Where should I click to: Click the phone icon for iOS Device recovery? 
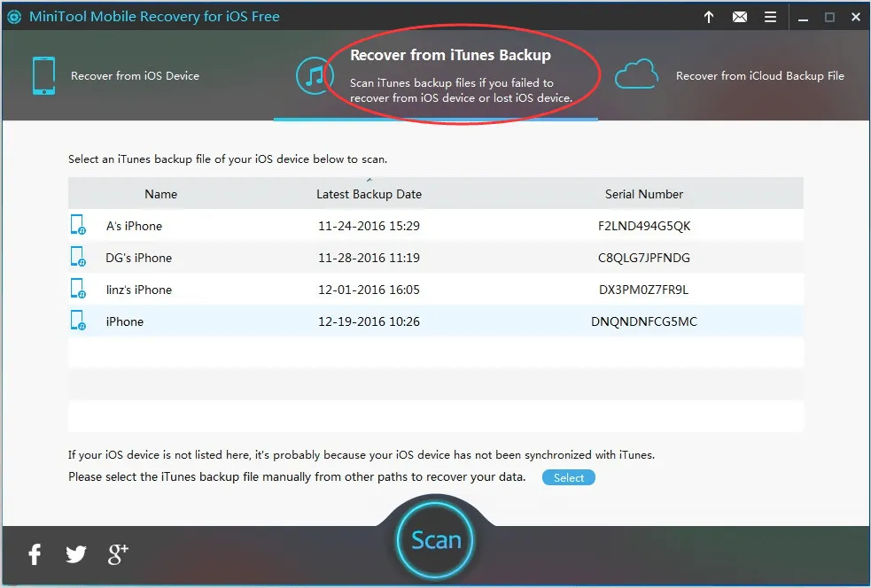[43, 75]
